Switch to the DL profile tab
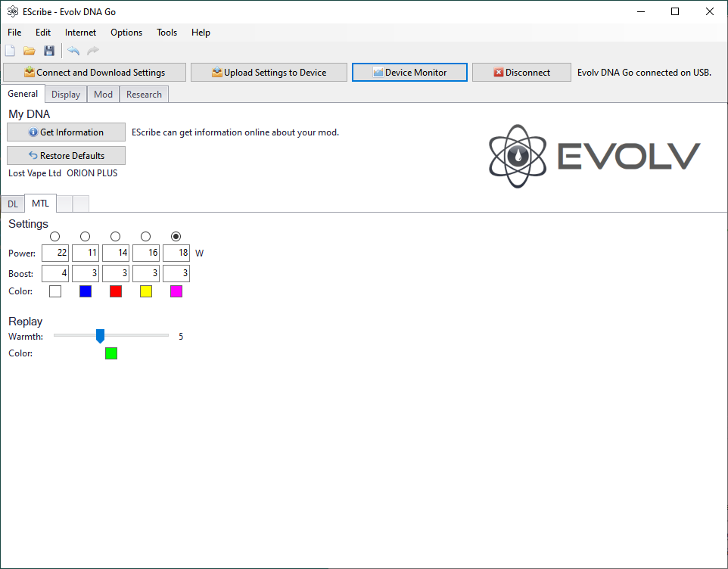728x569 pixels. (13, 204)
